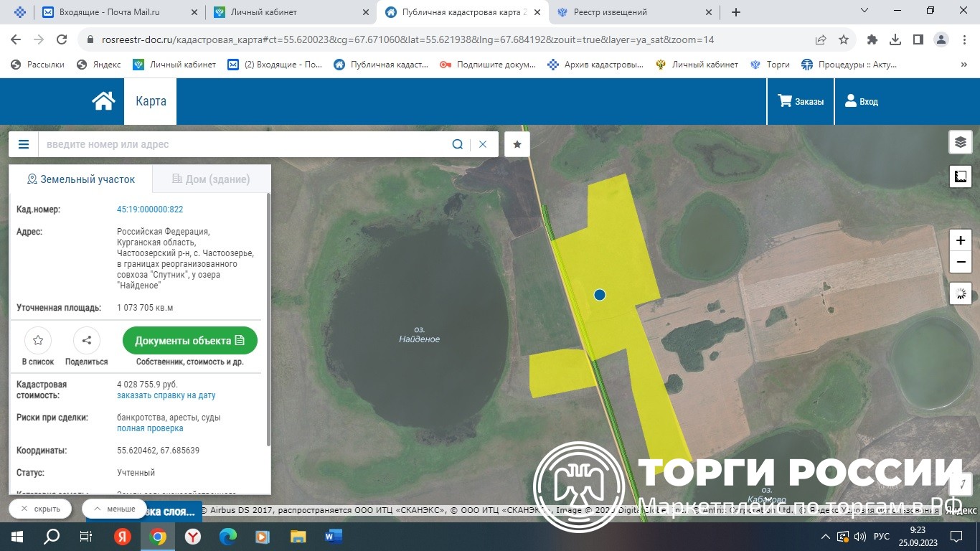Open Word from the Windows taskbar
980x551 pixels.
[334, 537]
